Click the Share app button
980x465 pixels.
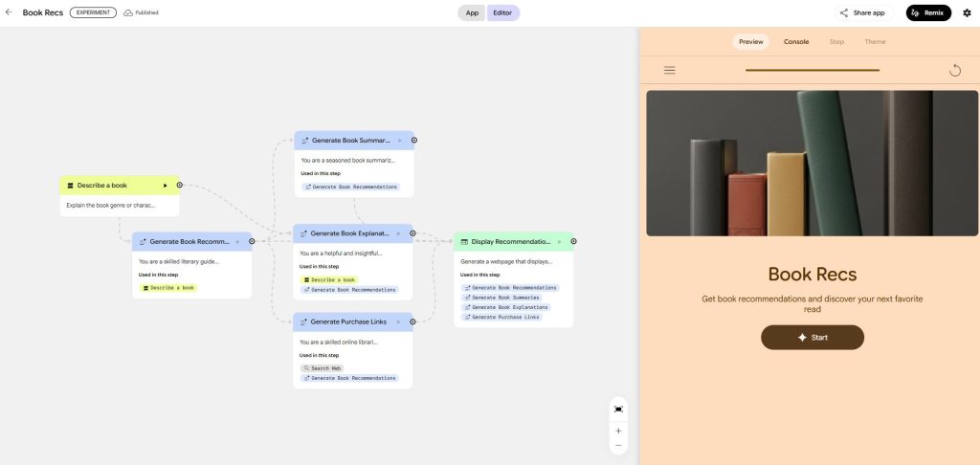coord(862,12)
